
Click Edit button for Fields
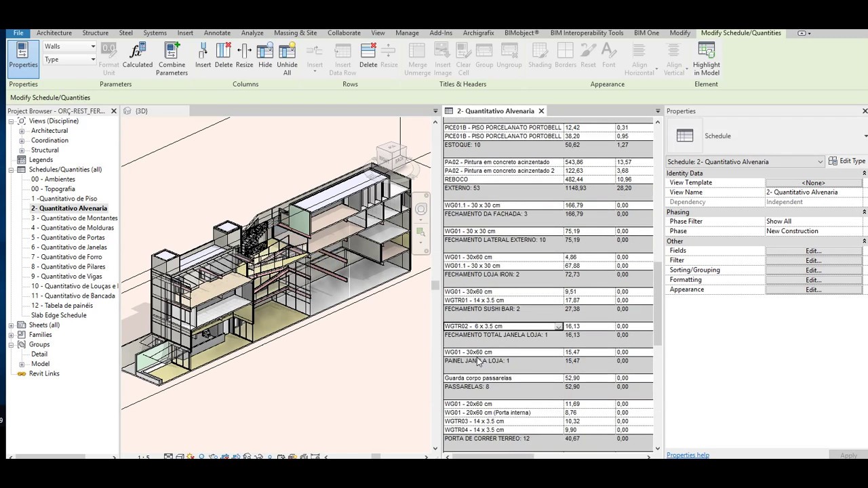813,251
